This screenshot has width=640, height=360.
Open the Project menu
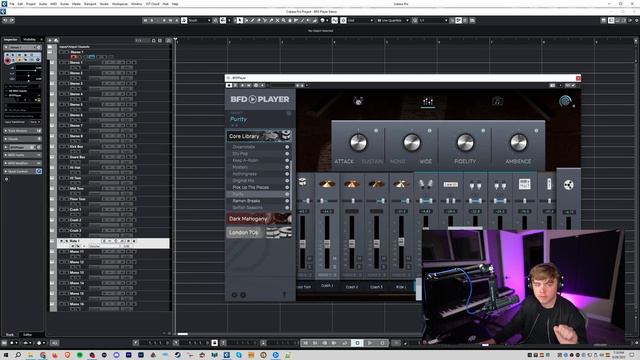pyautogui.click(x=31, y=4)
